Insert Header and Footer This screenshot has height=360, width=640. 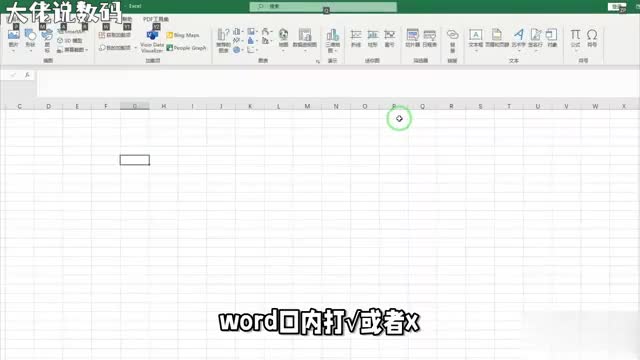tap(497, 38)
